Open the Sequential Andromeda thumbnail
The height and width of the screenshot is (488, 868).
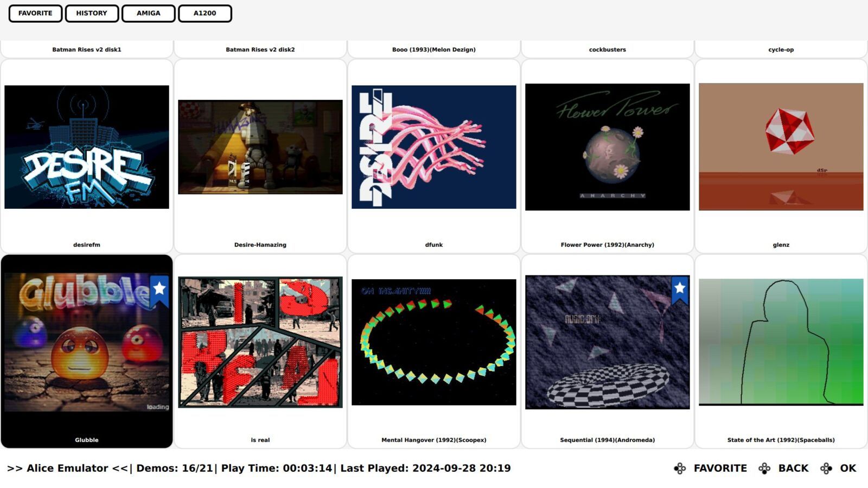(608, 342)
